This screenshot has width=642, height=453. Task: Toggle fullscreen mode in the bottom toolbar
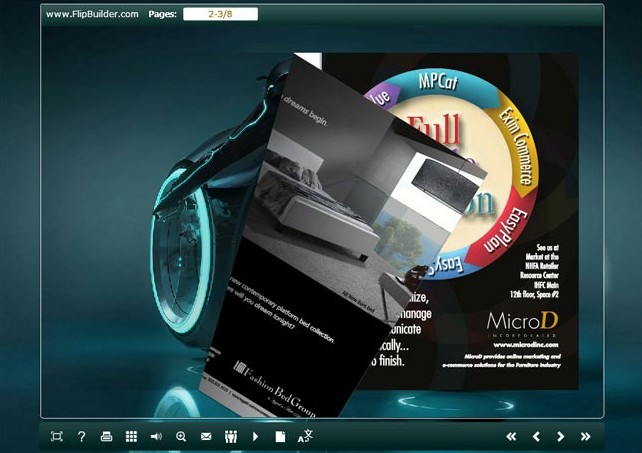[56, 436]
